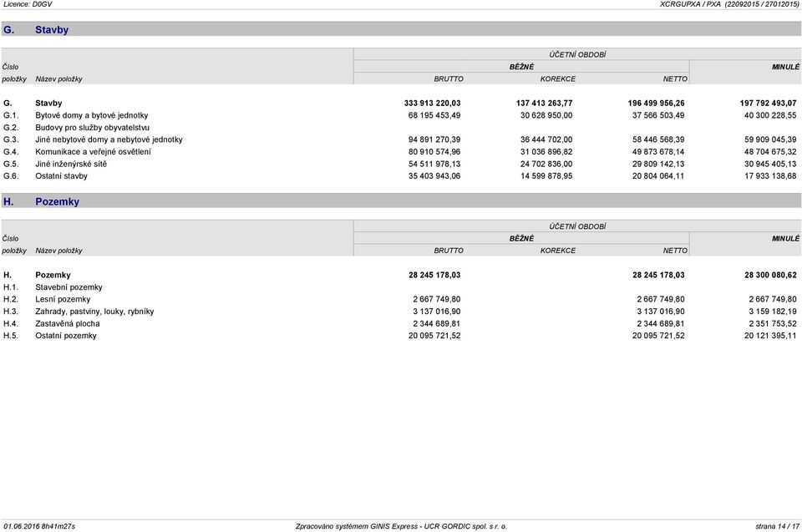Click page indicator 'strana 14 / 17'

pyautogui.click(x=778, y=526)
